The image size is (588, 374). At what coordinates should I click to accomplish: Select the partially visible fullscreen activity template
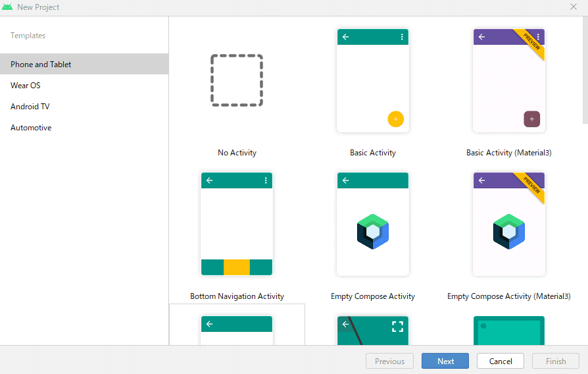click(373, 331)
